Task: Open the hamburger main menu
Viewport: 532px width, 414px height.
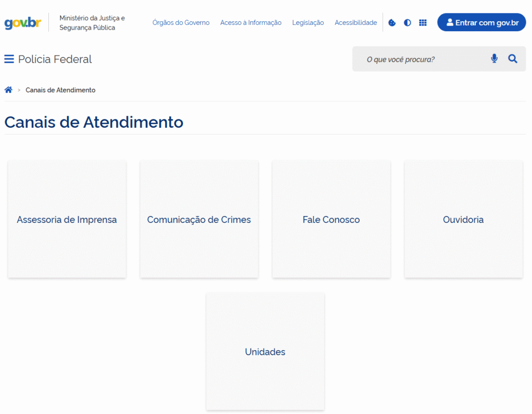Action: tap(9, 59)
